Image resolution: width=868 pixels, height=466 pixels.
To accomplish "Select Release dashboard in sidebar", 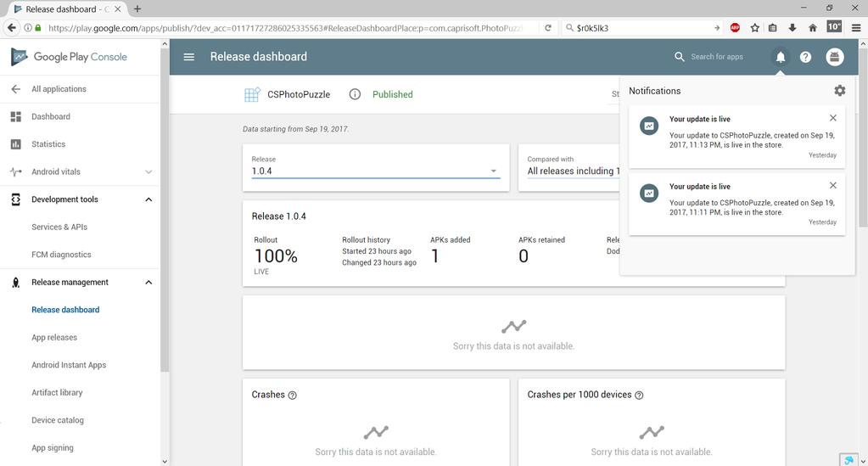I will tap(65, 310).
